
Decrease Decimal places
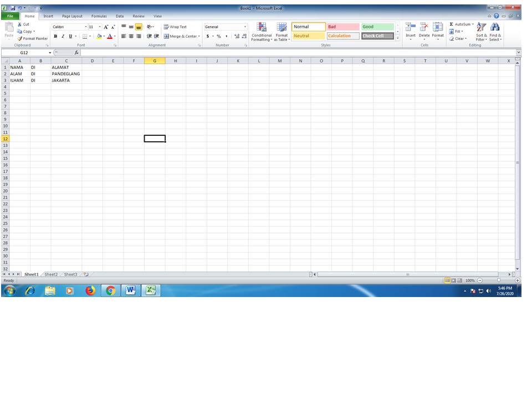pos(244,37)
